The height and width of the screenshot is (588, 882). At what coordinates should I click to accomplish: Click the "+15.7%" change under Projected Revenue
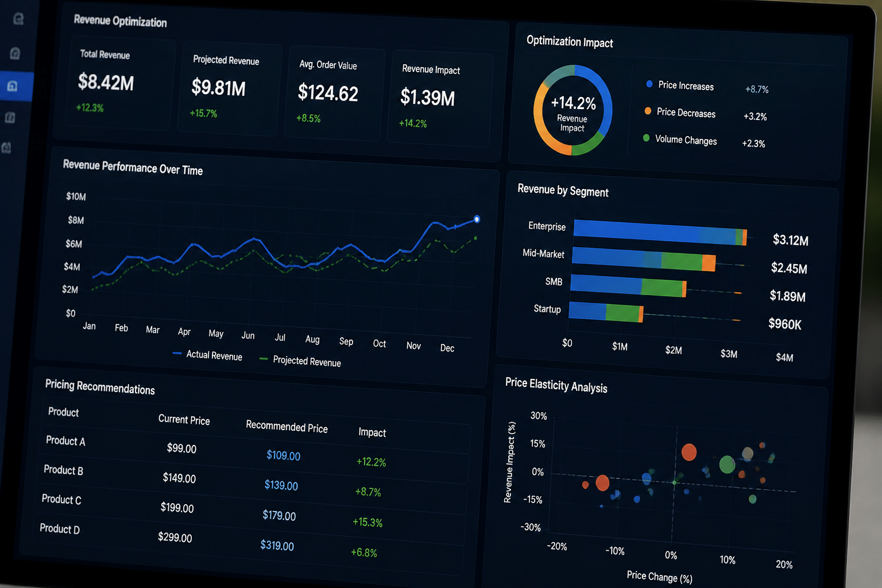pyautogui.click(x=203, y=113)
